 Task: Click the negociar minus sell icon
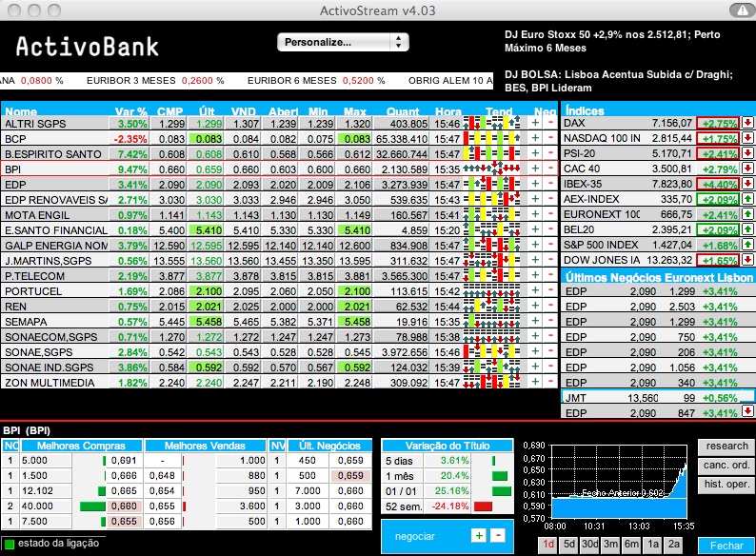tap(498, 535)
